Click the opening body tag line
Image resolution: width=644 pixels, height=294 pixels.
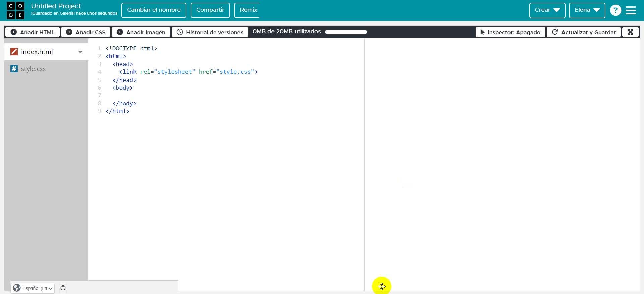click(123, 88)
